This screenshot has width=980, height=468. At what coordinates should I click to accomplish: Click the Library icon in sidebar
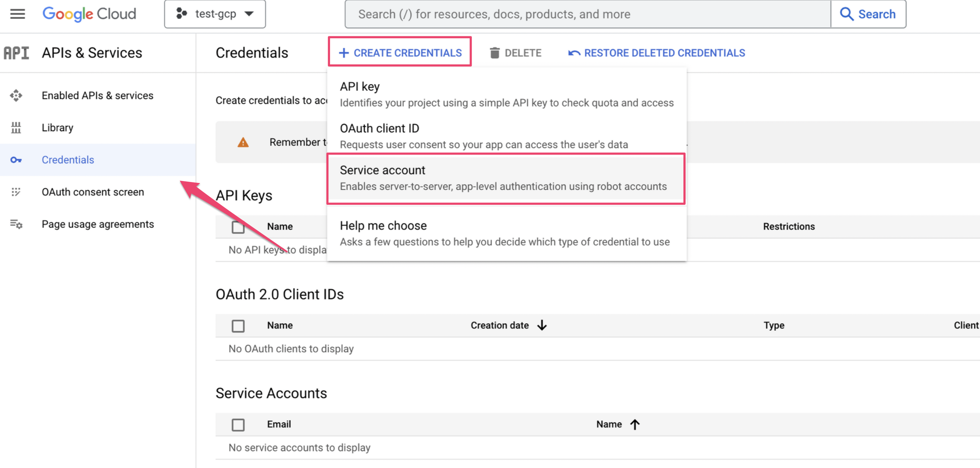(x=16, y=128)
